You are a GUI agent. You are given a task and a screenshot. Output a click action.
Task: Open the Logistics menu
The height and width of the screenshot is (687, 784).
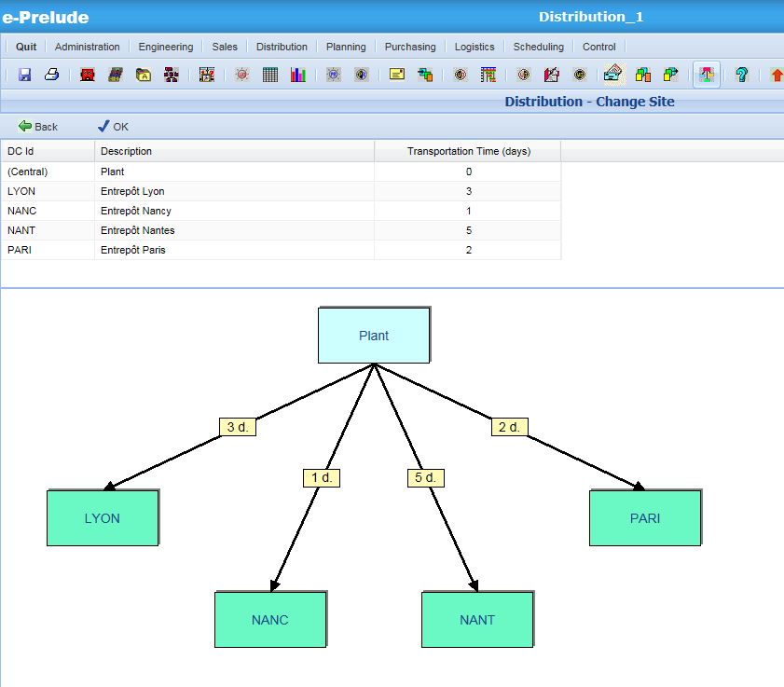coord(475,47)
